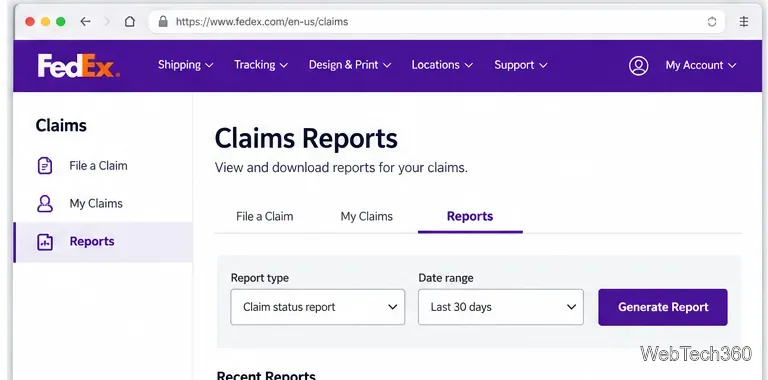The height and width of the screenshot is (380, 768).
Task: Click the Date range label
Action: click(446, 278)
